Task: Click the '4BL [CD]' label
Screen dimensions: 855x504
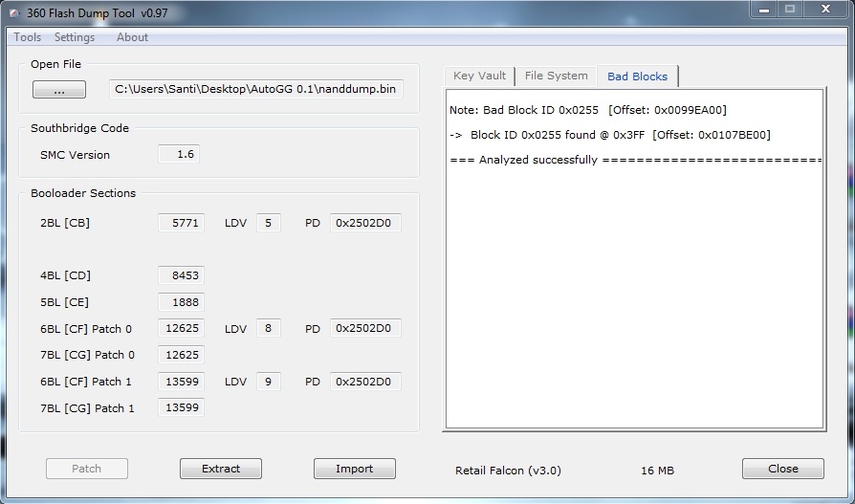Action: pos(65,275)
